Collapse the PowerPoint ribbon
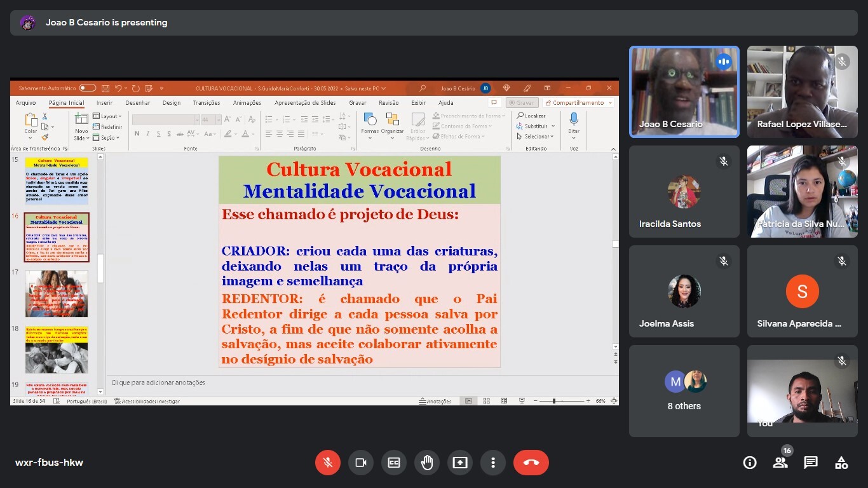868x488 pixels. [x=614, y=148]
